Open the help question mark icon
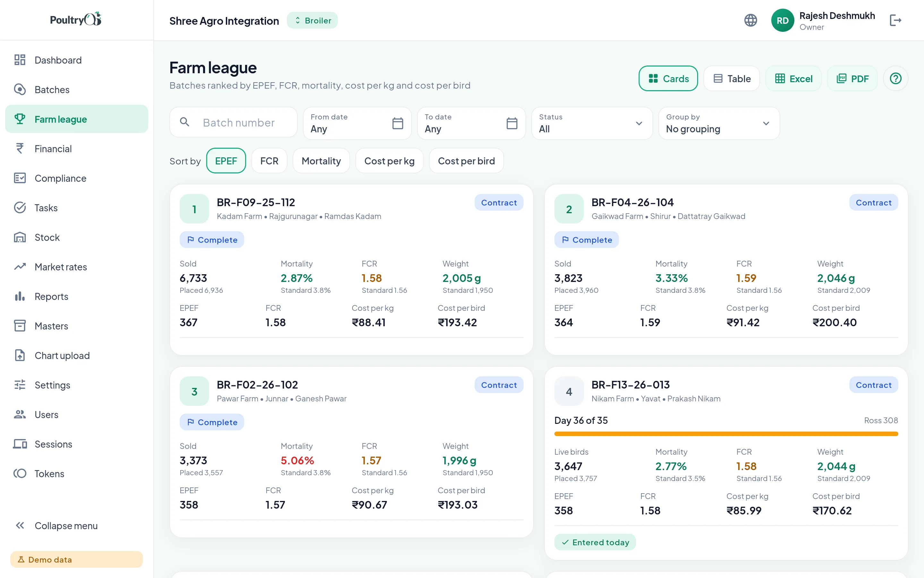The width and height of the screenshot is (924, 578). (895, 78)
